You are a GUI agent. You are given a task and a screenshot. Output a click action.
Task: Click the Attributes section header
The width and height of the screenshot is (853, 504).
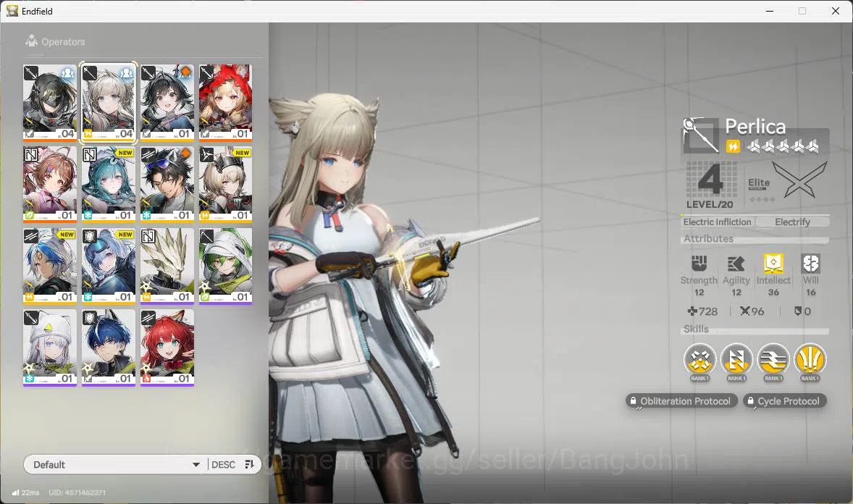click(708, 238)
